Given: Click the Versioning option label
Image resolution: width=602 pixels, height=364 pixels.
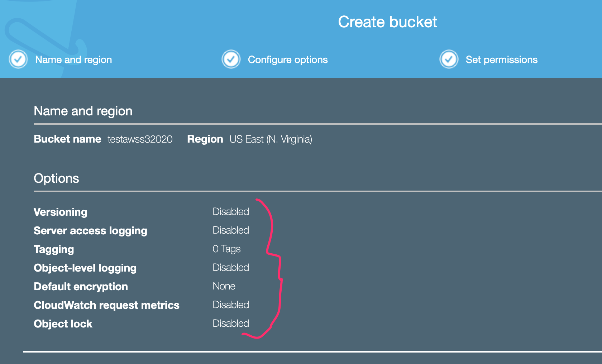Looking at the screenshot, I should (x=61, y=212).
